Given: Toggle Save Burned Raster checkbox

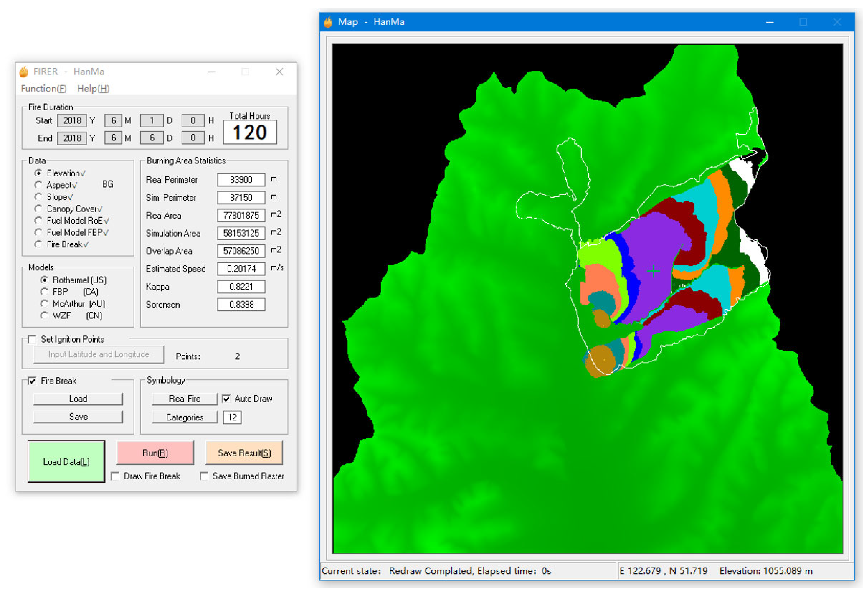Looking at the screenshot, I should coord(204,476).
